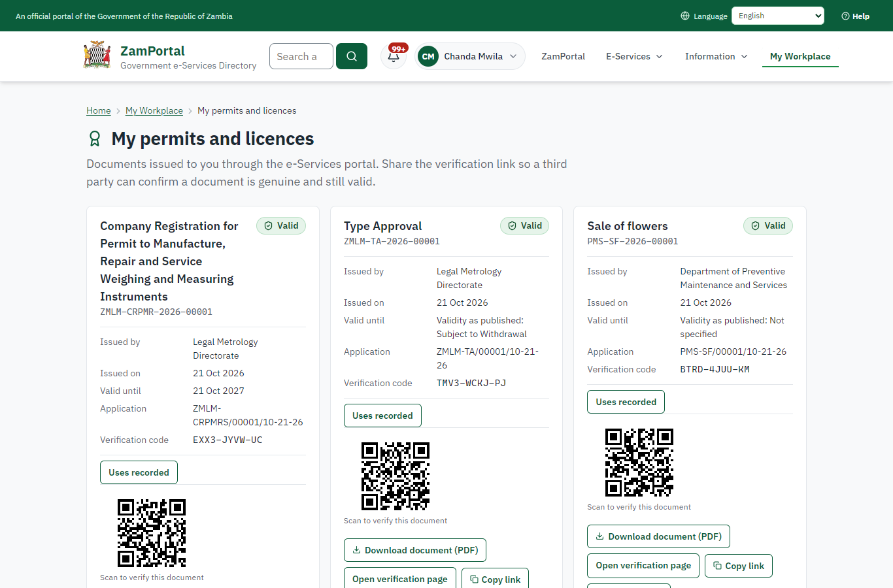Open the My Workplace breadcrumb link
Viewport: 893px width, 588px height.
click(154, 110)
